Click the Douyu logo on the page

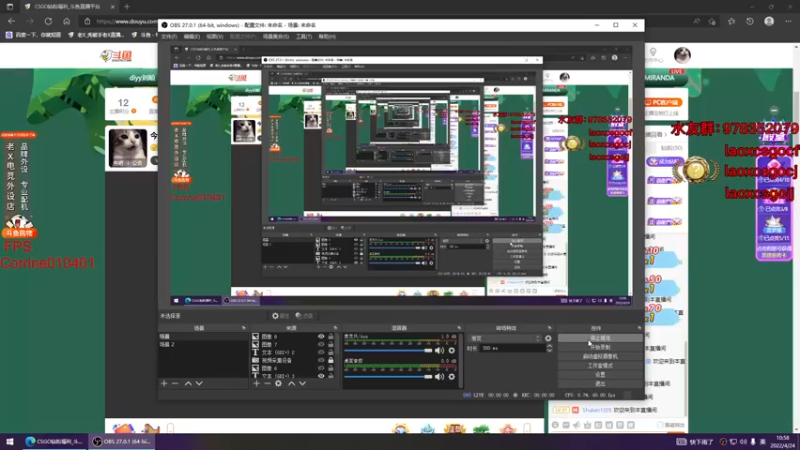(x=116, y=56)
